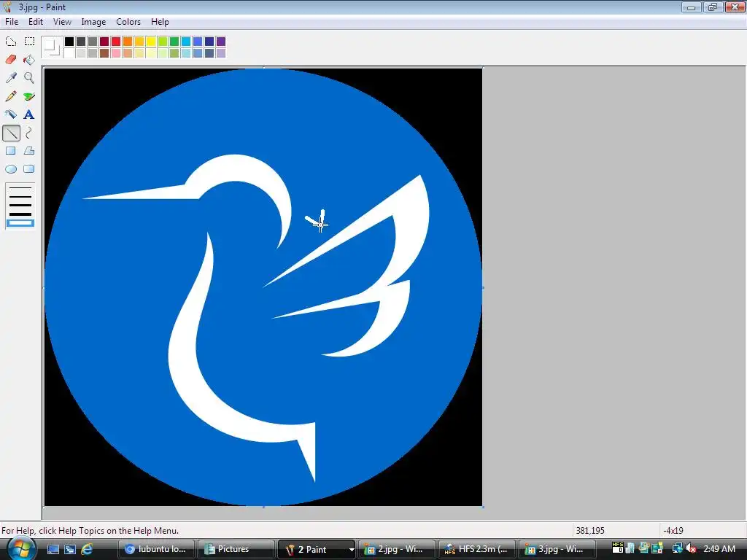Choose the Rounded Rectangle tool
Image resolution: width=747 pixels, height=560 pixels.
point(29,169)
